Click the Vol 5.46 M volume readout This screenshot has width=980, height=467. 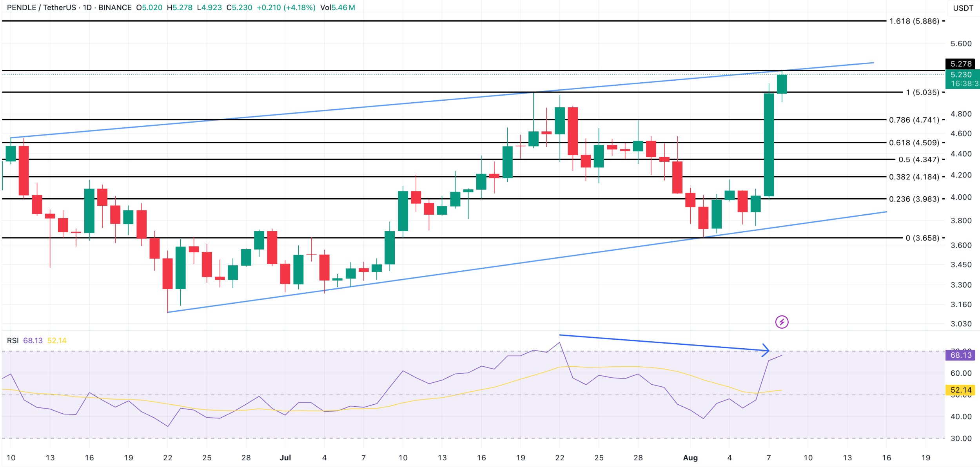(337, 7)
